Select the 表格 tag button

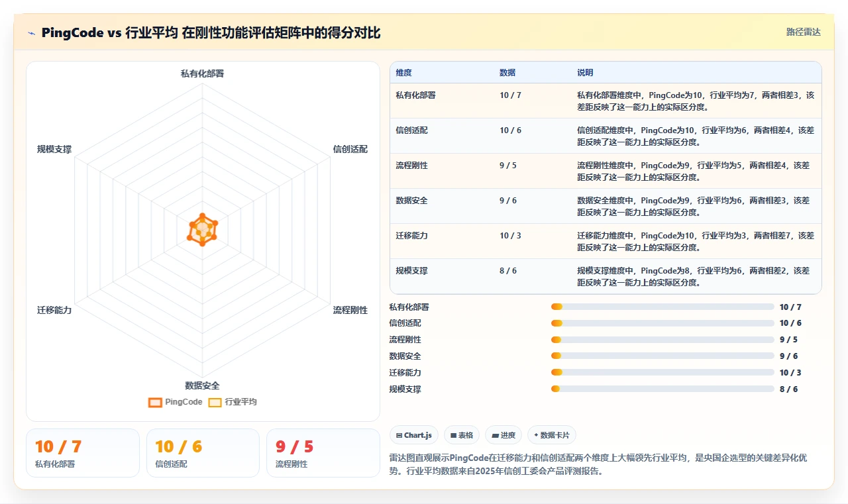pyautogui.click(x=461, y=435)
